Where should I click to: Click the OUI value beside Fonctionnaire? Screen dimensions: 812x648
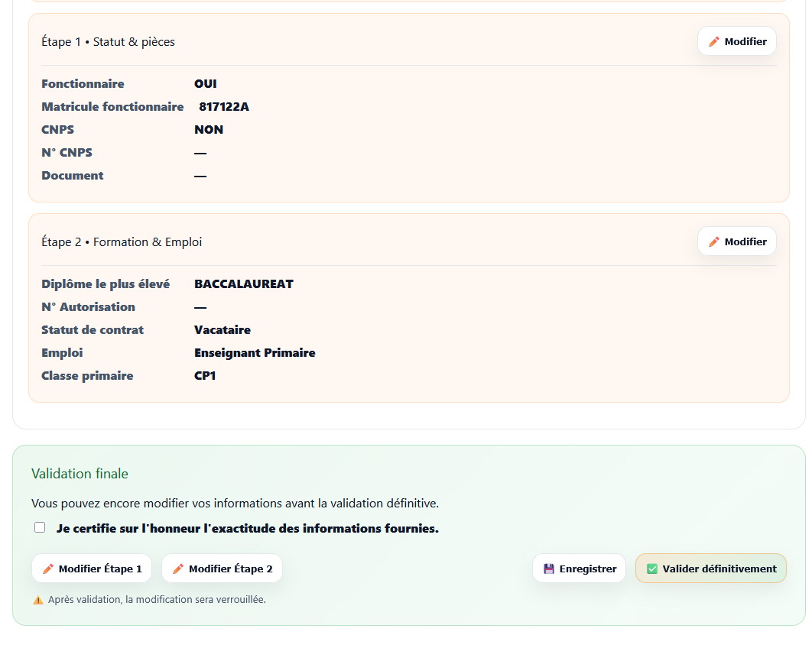click(x=205, y=84)
